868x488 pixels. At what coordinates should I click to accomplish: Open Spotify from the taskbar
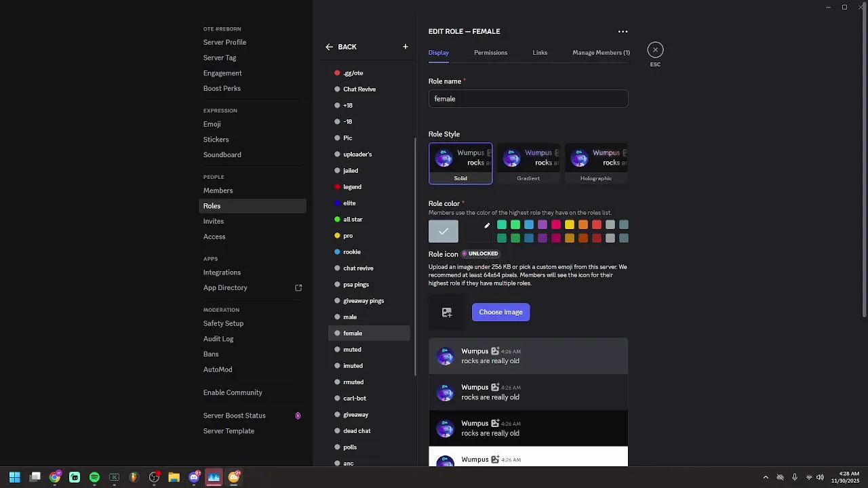[x=94, y=477]
